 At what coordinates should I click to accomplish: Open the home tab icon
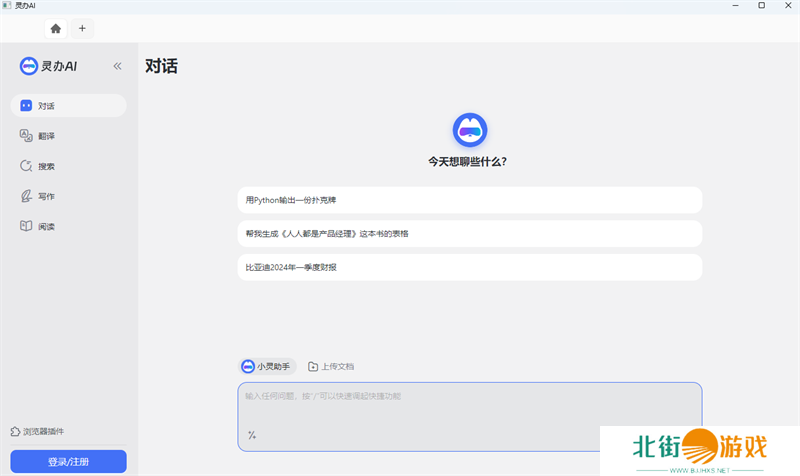pos(56,28)
